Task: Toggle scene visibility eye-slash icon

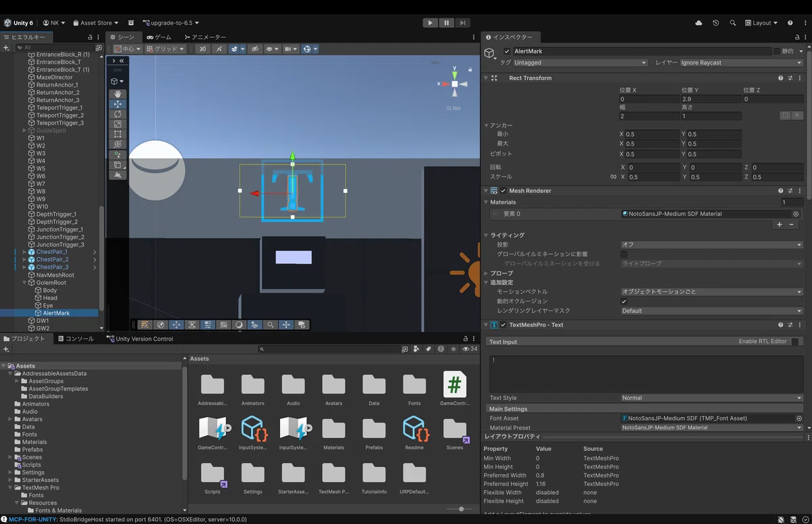Action: click(x=254, y=49)
